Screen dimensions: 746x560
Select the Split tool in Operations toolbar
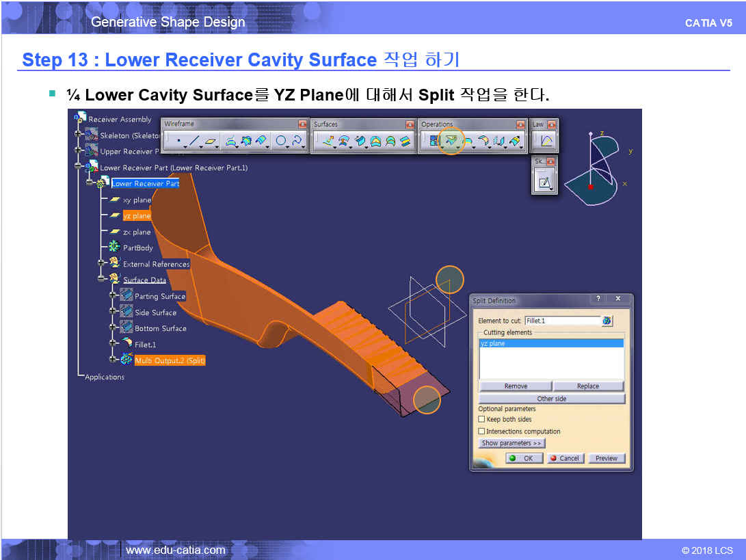pos(451,141)
